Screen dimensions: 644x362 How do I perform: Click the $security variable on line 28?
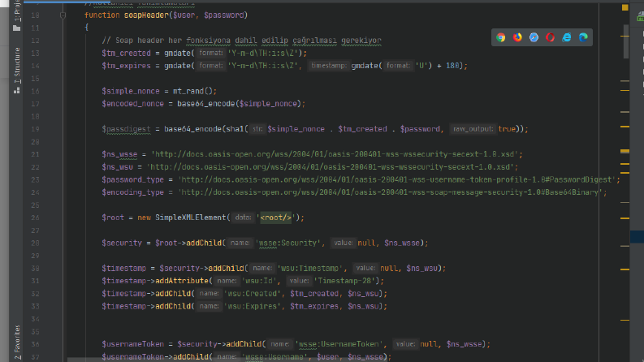point(122,243)
